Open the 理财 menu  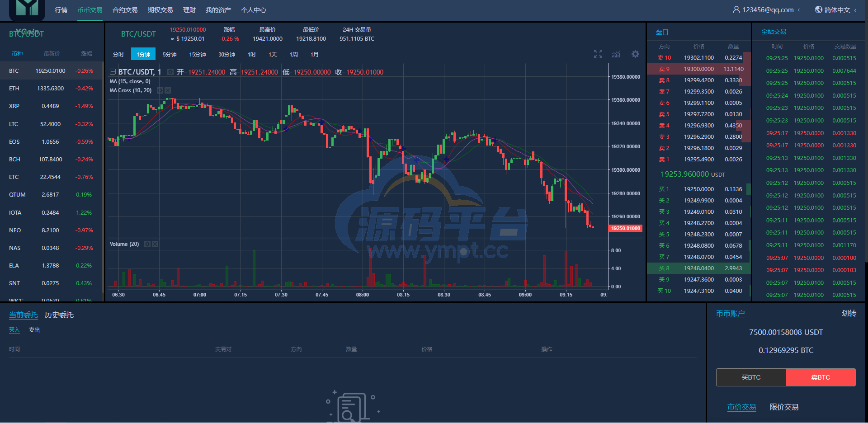(x=189, y=10)
